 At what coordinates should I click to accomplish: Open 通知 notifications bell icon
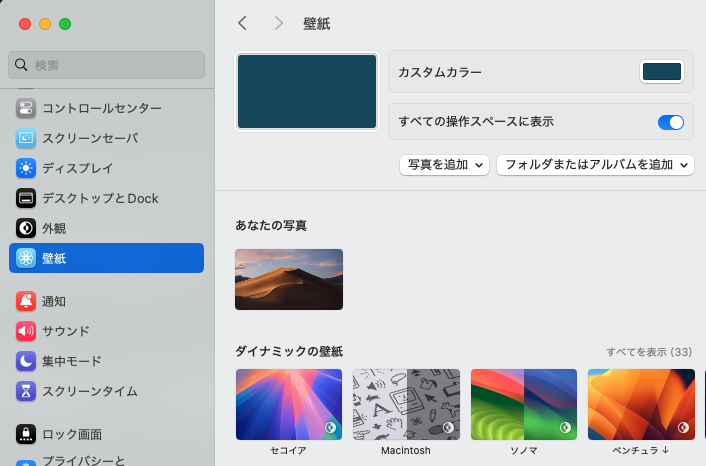pos(26,301)
